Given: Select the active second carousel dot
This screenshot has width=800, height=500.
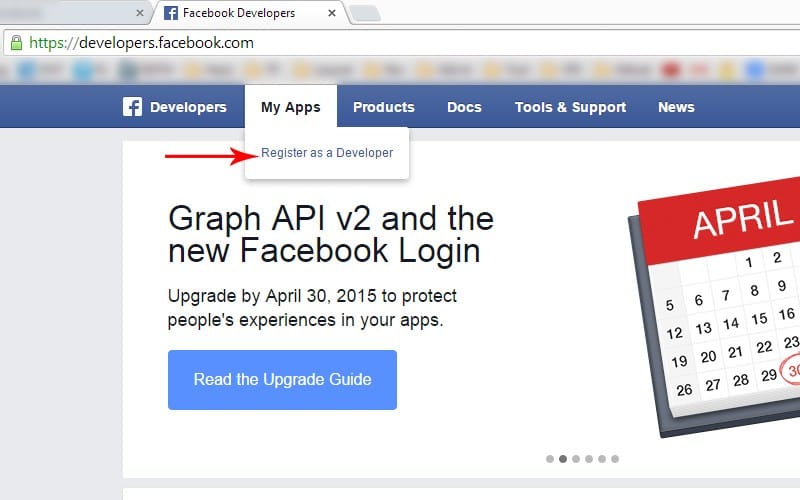Looking at the screenshot, I should [563, 459].
